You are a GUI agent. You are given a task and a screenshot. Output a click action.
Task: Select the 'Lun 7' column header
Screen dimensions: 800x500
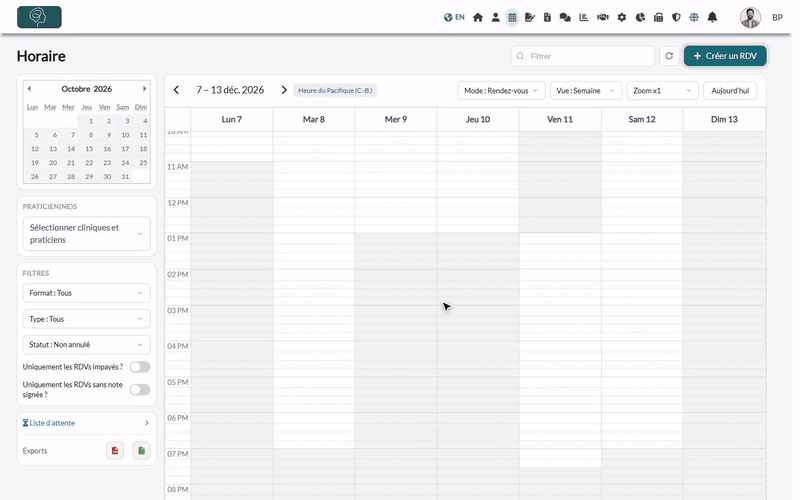click(232, 119)
